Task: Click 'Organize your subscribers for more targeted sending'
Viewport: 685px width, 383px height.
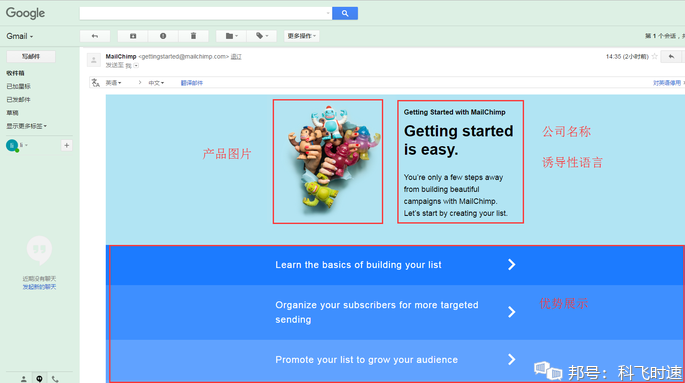Action: [x=377, y=312]
